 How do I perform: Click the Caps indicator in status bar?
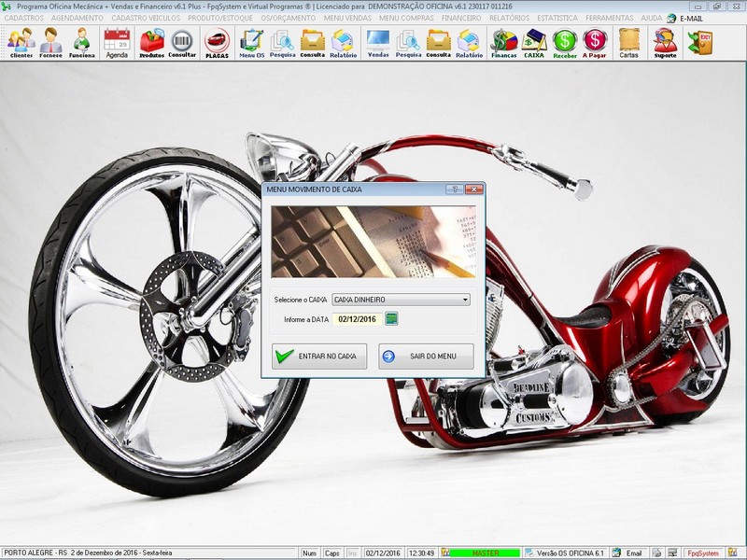click(332, 553)
